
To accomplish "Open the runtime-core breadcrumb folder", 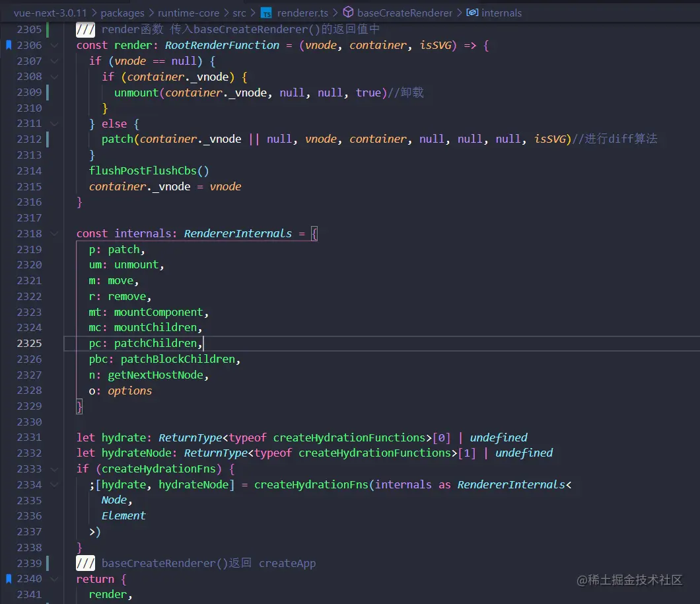I will click(188, 13).
